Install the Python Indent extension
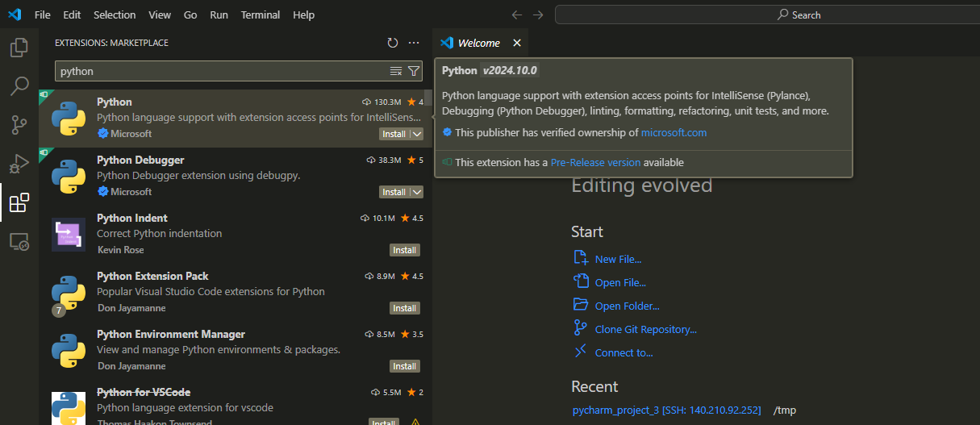980x425 pixels. 405,250
